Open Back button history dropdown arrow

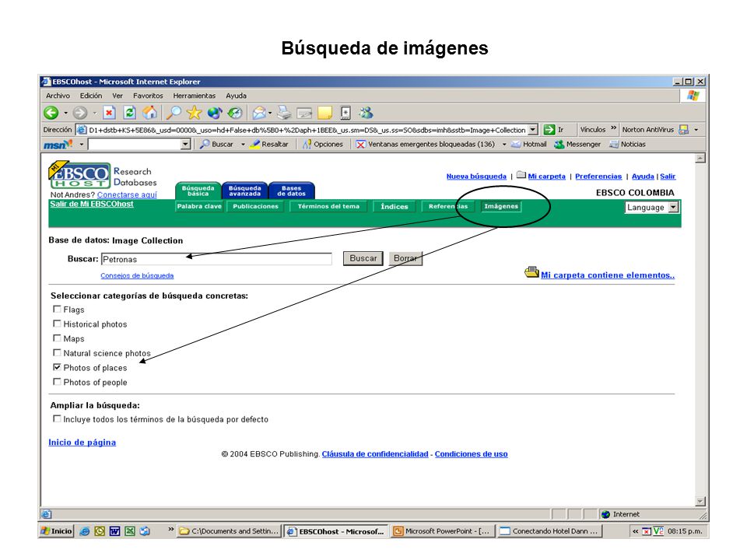pyautogui.click(x=65, y=114)
